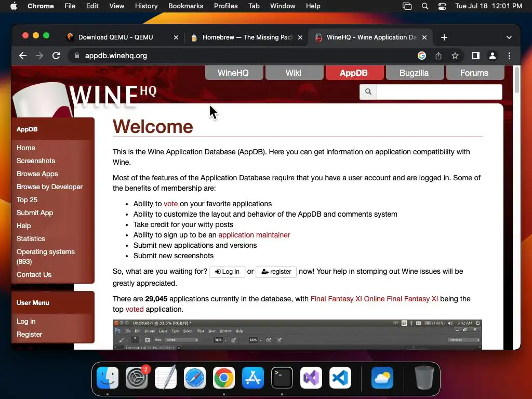Open the WineHQ site tab
This screenshot has height=399, width=532.
pos(233,73)
